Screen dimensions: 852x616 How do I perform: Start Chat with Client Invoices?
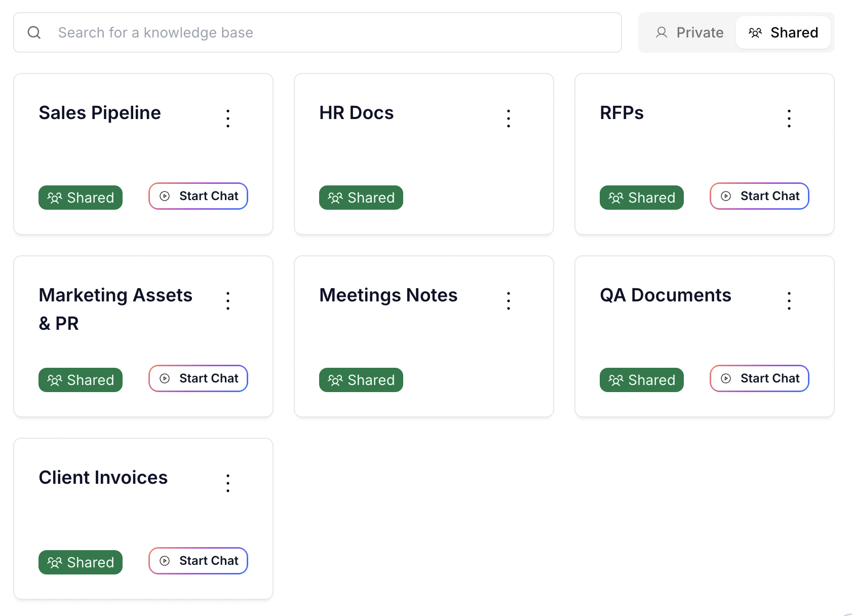pos(198,561)
